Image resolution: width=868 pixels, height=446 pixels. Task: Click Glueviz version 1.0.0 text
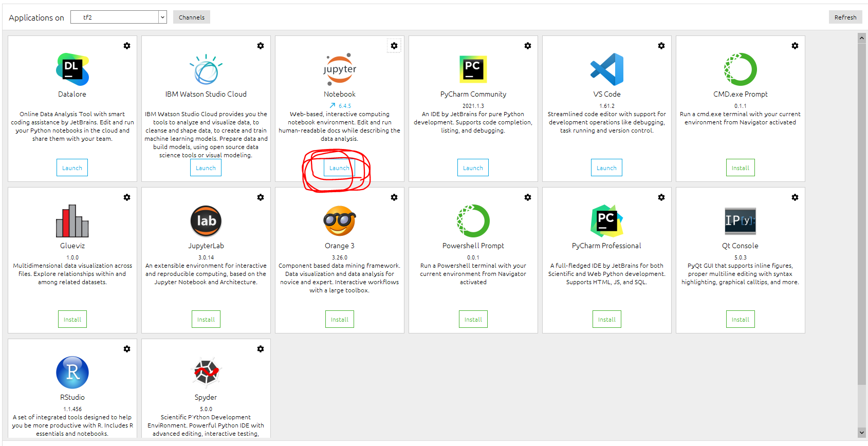(72, 257)
